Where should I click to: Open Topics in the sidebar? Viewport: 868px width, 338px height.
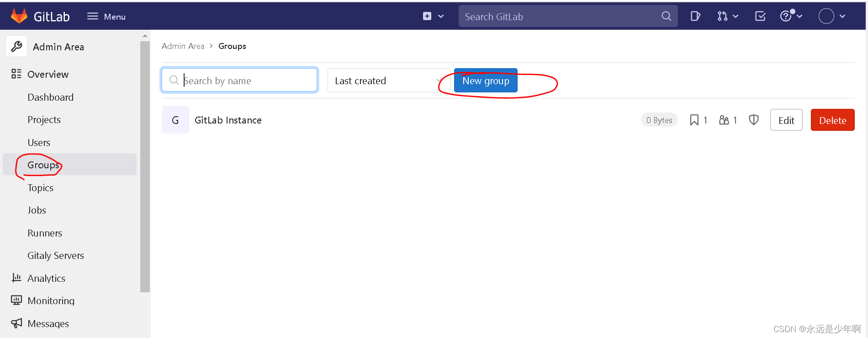pyautogui.click(x=40, y=188)
